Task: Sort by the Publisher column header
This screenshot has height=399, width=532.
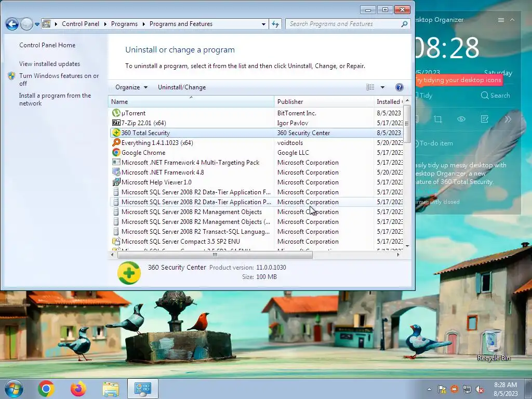Action: [x=324, y=101]
